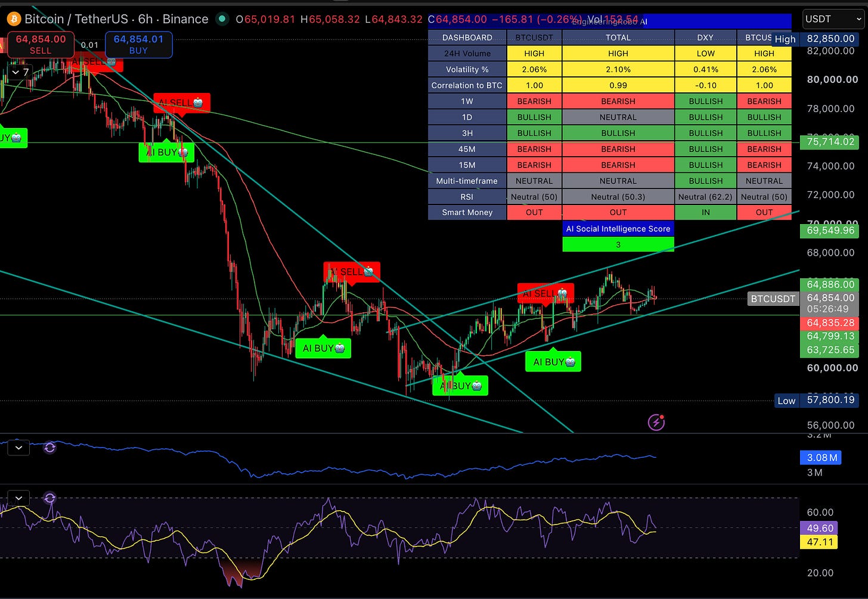Click DXY Smart Money IN cell
This screenshot has height=599, width=868.
[705, 212]
